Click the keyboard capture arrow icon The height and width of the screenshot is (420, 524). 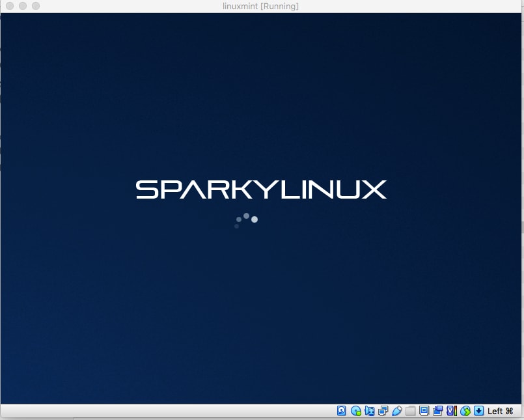pos(479,411)
